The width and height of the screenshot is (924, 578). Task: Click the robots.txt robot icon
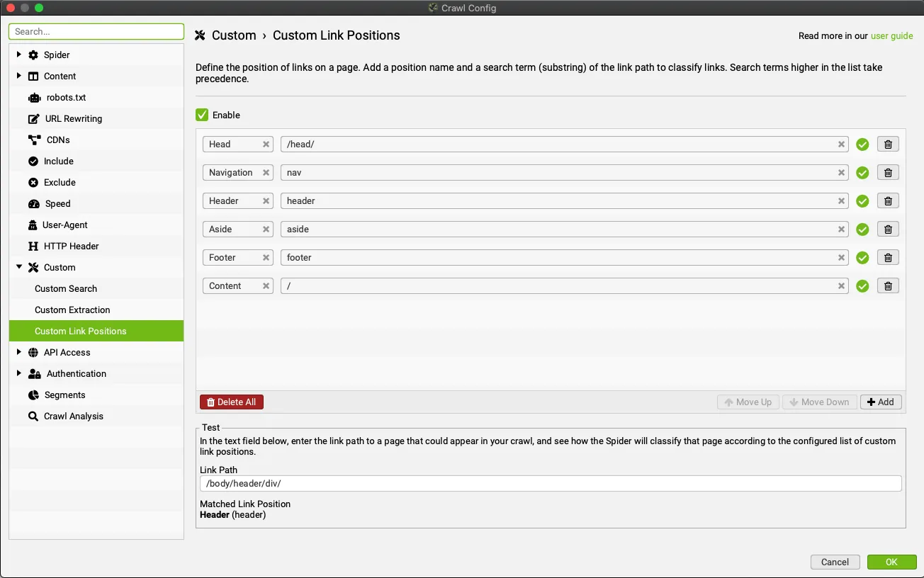click(33, 98)
